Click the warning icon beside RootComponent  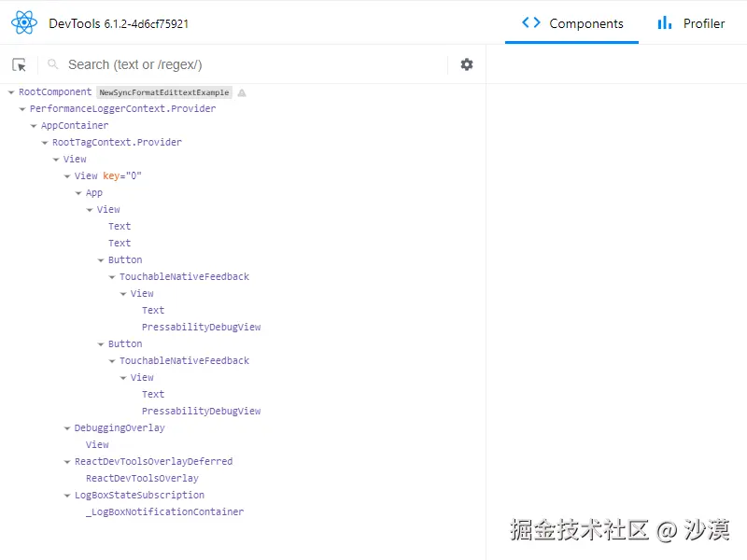[x=242, y=92]
